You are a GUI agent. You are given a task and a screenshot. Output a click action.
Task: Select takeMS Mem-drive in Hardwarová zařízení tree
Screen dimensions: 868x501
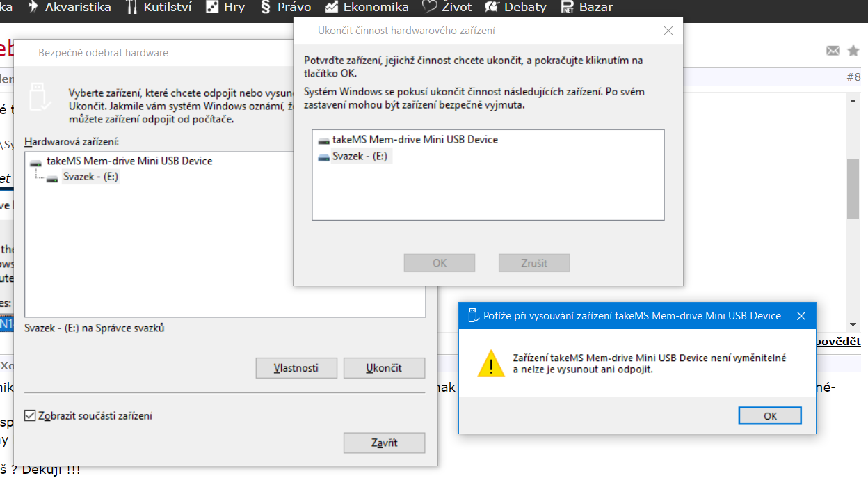[x=129, y=161]
